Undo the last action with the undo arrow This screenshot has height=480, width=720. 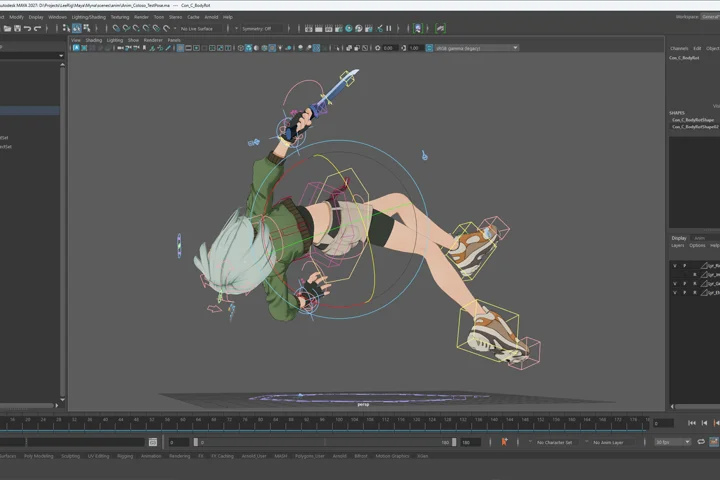[28, 28]
